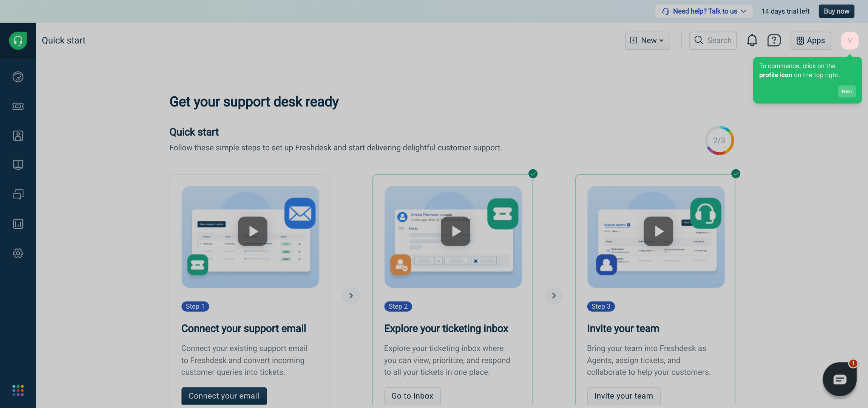Click the notifications bell icon
The width and height of the screenshot is (868, 408).
752,40
